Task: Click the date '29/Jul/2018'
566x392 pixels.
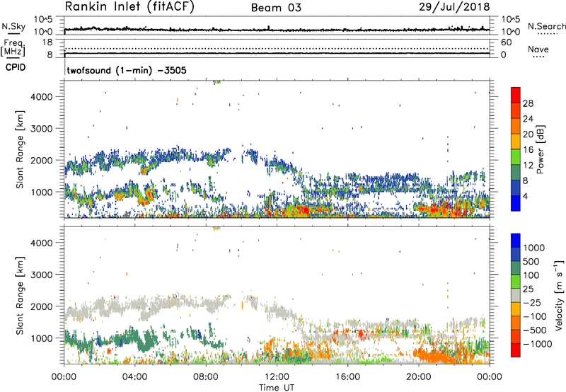Action: pyautogui.click(x=454, y=7)
